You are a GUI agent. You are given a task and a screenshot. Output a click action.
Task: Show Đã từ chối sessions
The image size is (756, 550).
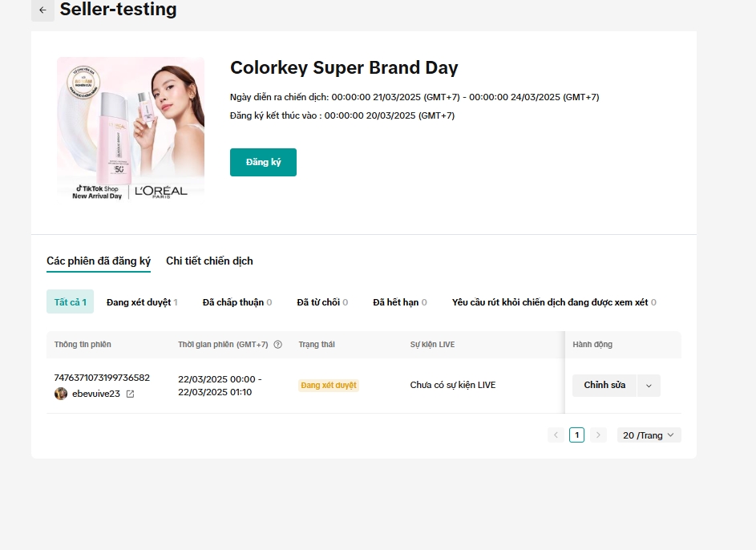click(322, 302)
